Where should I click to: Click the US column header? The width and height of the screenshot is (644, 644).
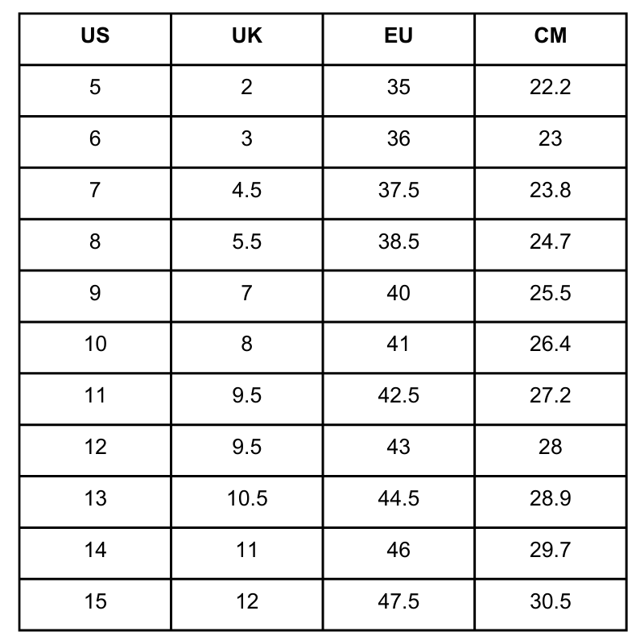click(95, 39)
